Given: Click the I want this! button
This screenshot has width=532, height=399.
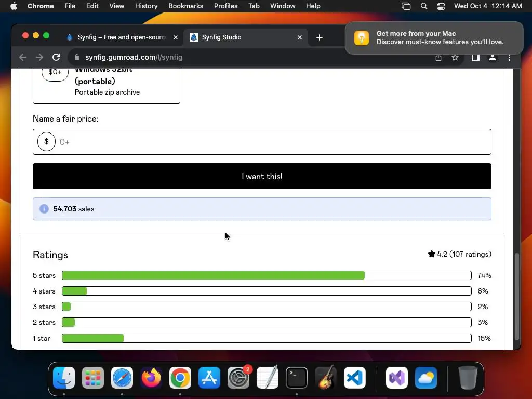Looking at the screenshot, I should click(x=262, y=176).
